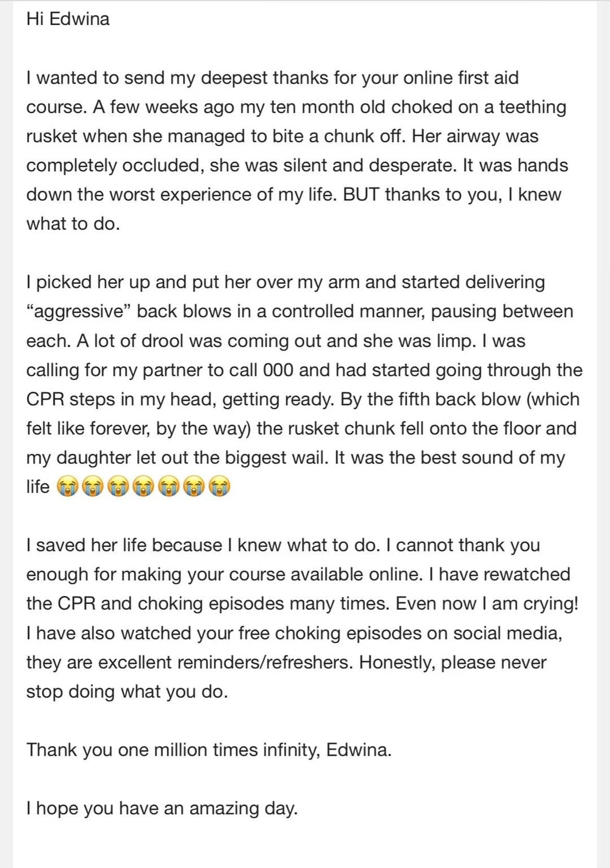Click the sentence "I hope you have an amazing day."

pos(162,809)
